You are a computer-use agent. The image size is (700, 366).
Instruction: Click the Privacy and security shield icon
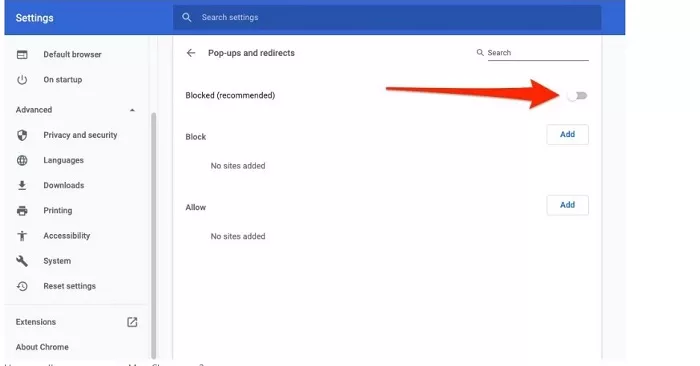coord(22,135)
